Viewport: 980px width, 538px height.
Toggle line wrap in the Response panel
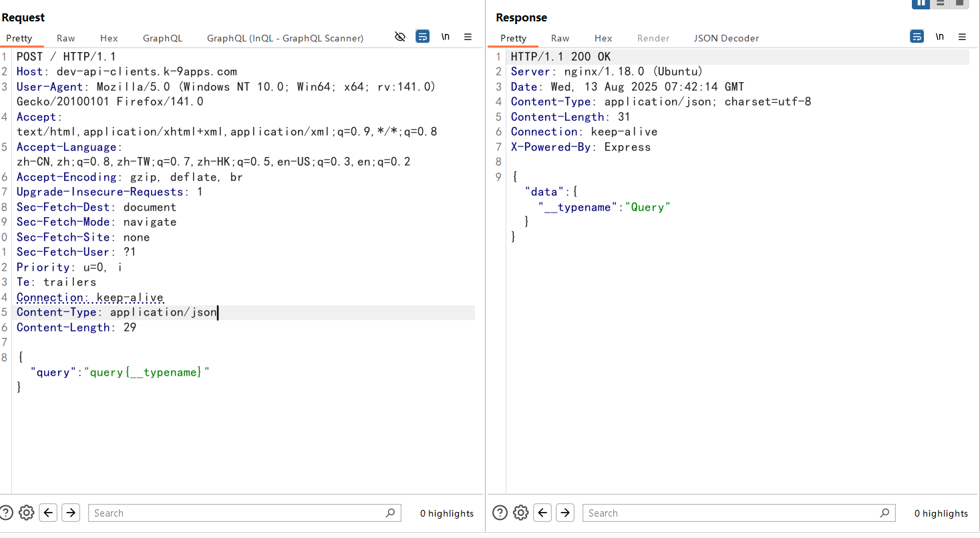[917, 37]
